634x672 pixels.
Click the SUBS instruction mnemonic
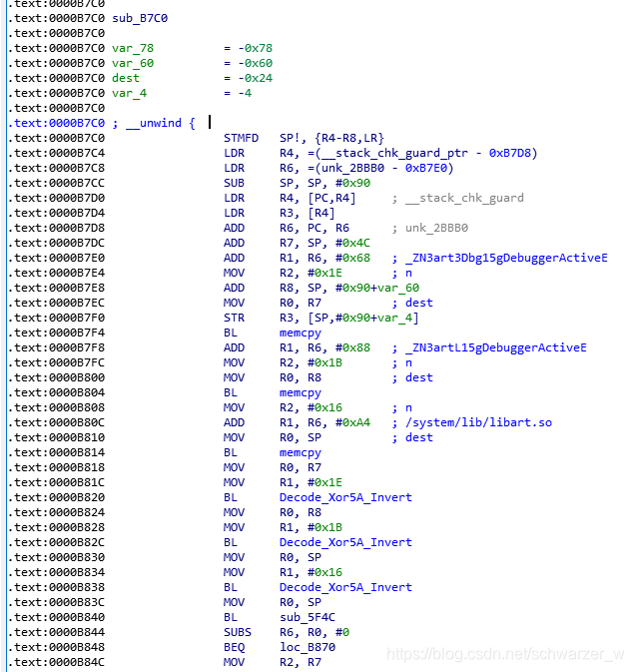[238, 633]
